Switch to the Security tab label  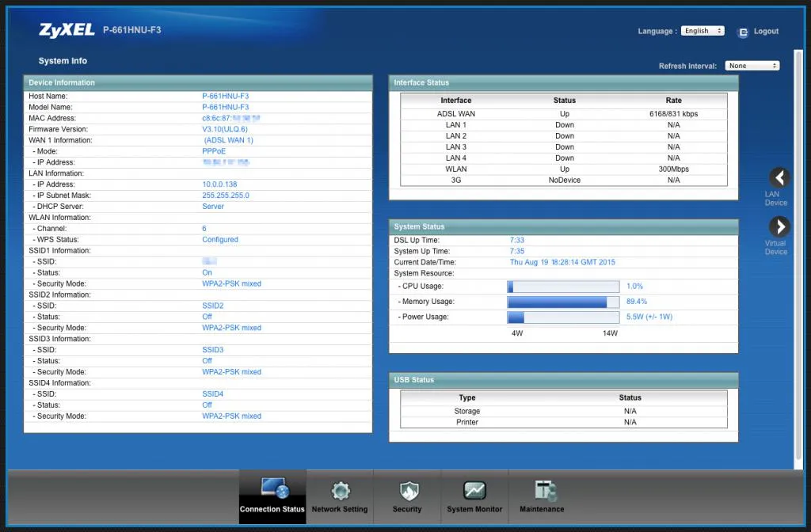coord(407,509)
